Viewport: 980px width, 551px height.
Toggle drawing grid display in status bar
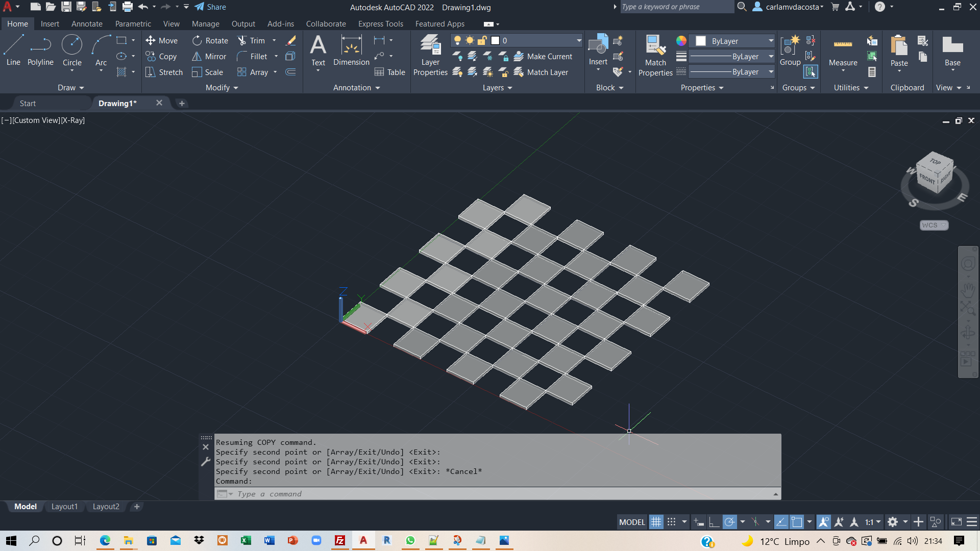(656, 522)
